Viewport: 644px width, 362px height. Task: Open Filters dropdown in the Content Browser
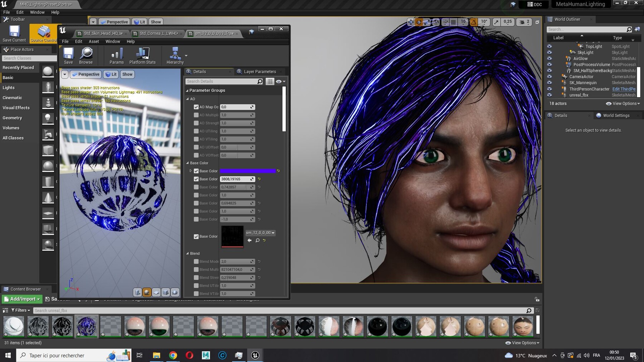(x=21, y=310)
